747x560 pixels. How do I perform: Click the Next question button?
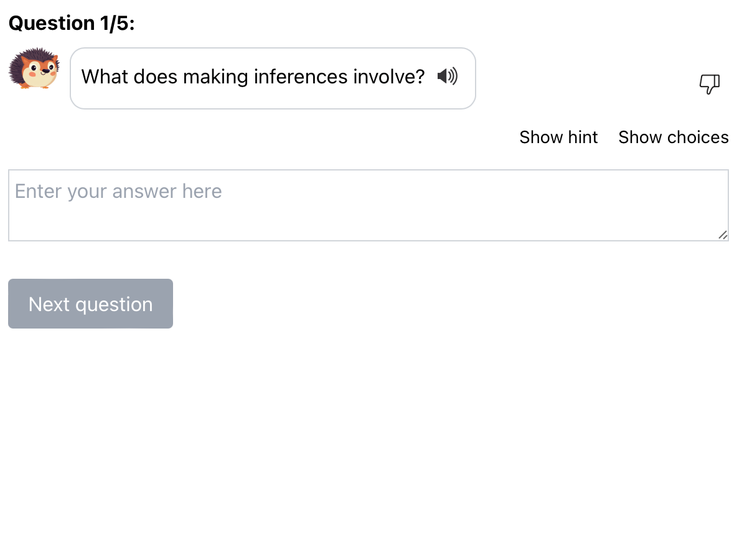[x=90, y=304]
